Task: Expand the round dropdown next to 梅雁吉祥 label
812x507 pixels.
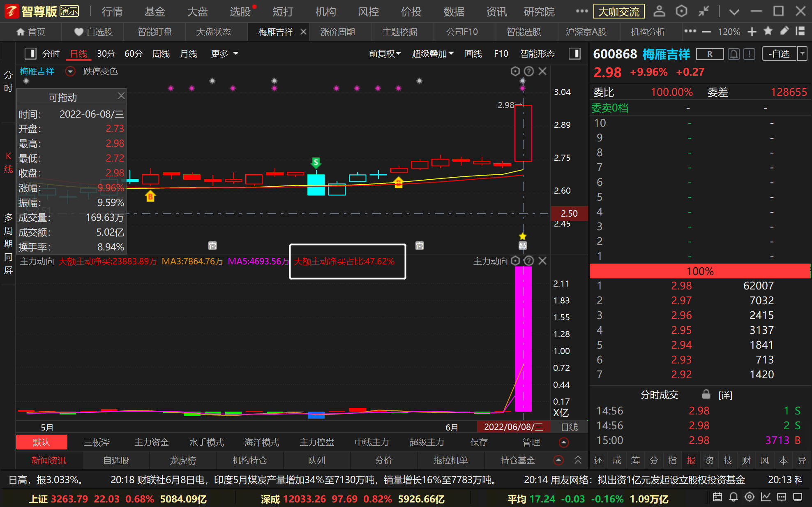Action: [70, 72]
